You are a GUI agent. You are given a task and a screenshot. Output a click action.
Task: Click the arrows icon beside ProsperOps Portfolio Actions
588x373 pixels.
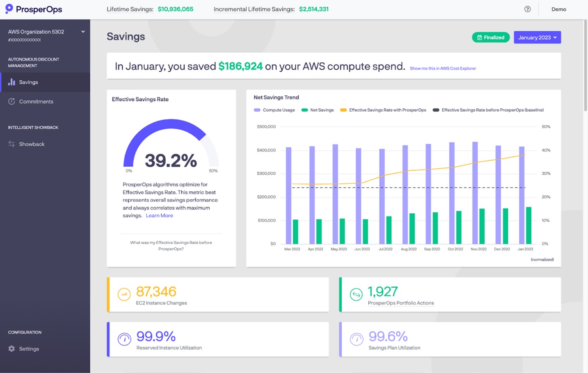356,295
